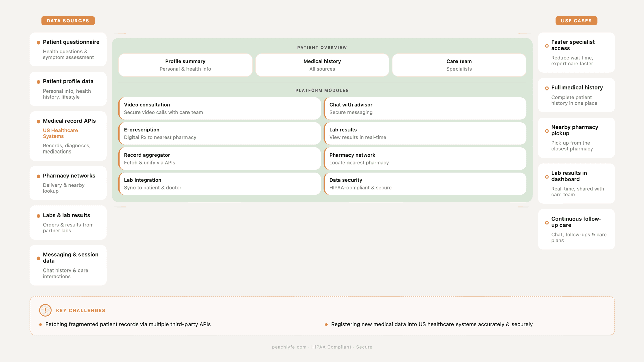644x362 pixels.
Task: Click the ring bullet beside Faster specialist access
Action: click(x=547, y=46)
